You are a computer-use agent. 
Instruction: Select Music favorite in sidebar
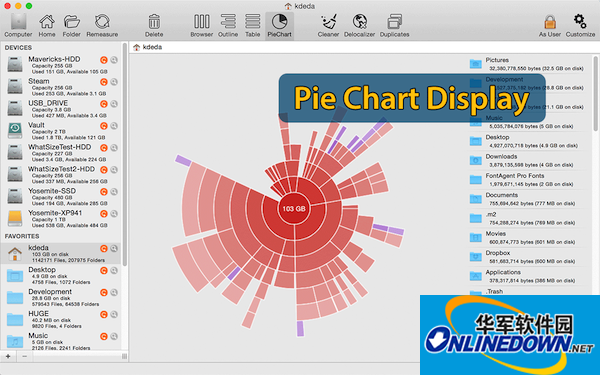coord(61,341)
